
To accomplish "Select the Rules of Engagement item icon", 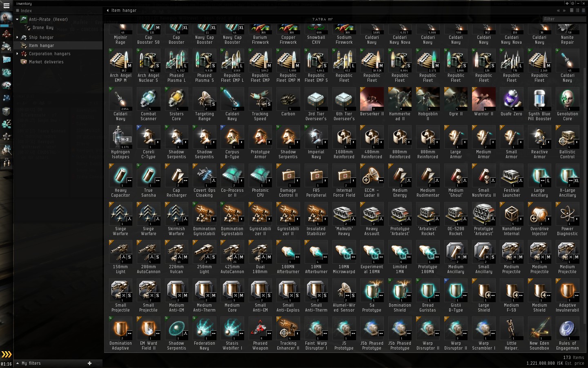I will click(567, 328).
